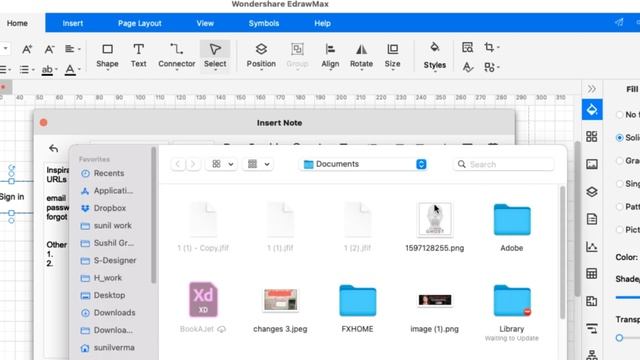Close the Insert Note dialog
The width and height of the screenshot is (640, 360).
[44, 122]
